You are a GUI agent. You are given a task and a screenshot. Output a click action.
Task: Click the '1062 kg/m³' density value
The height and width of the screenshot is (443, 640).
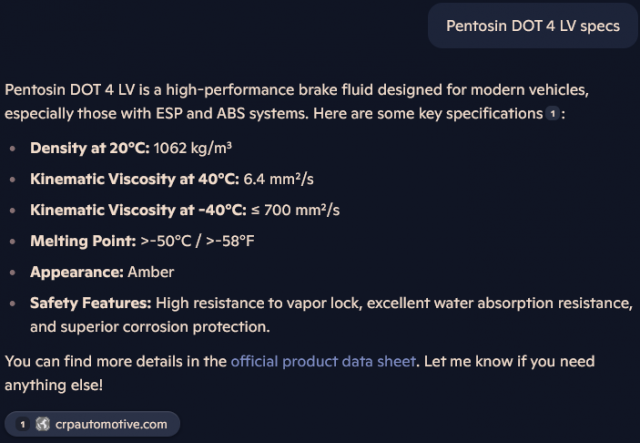point(193,148)
